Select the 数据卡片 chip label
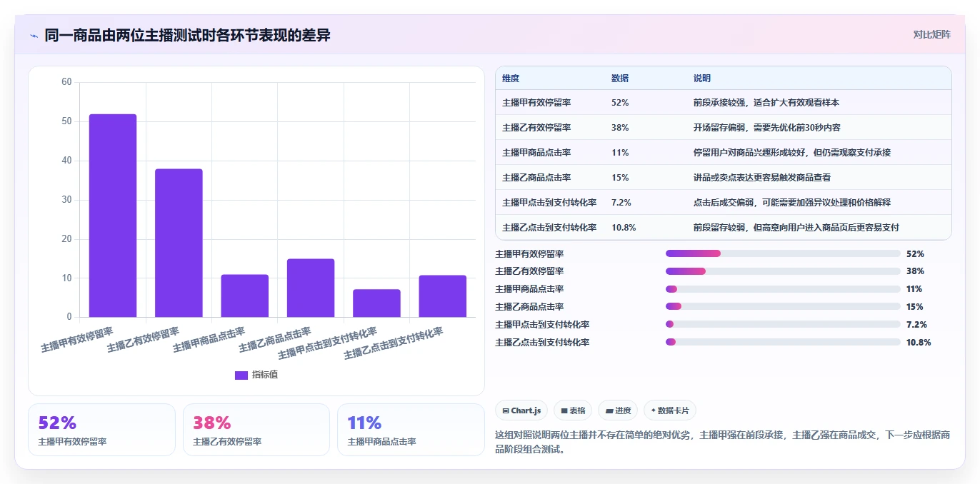This screenshot has height=484, width=980. pyautogui.click(x=674, y=410)
